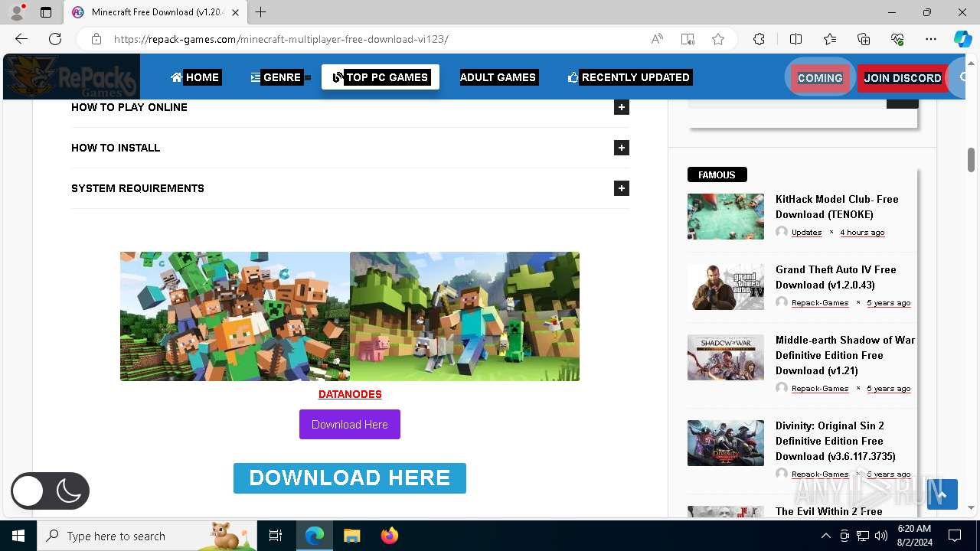Click the KitHack Model Club thumbnail

[x=726, y=217]
